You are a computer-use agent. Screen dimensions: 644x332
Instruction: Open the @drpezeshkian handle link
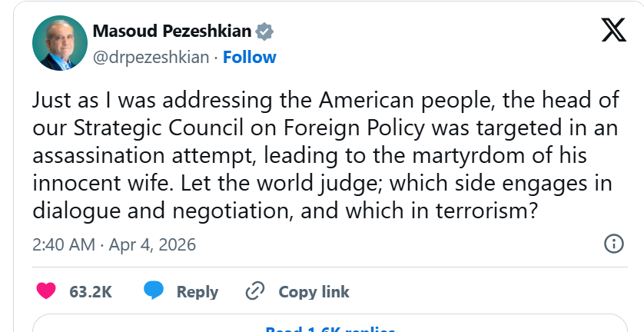[151, 57]
